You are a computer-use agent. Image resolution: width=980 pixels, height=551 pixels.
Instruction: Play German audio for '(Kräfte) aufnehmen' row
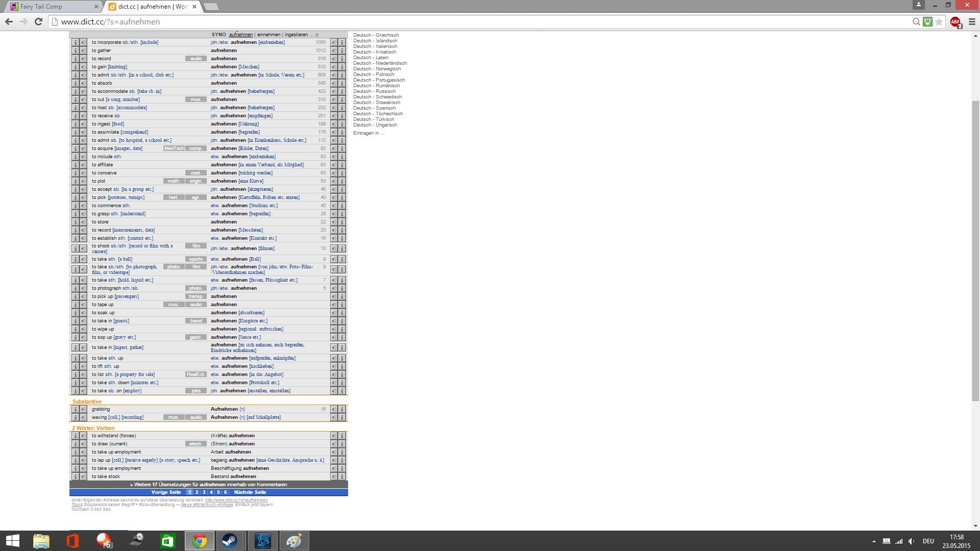(x=334, y=436)
